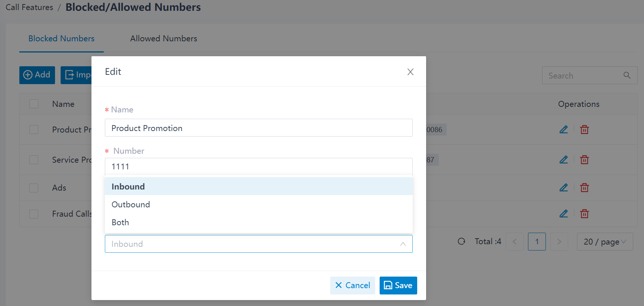Click the Ads name cell
The height and width of the screenshot is (306, 644).
pos(59,188)
